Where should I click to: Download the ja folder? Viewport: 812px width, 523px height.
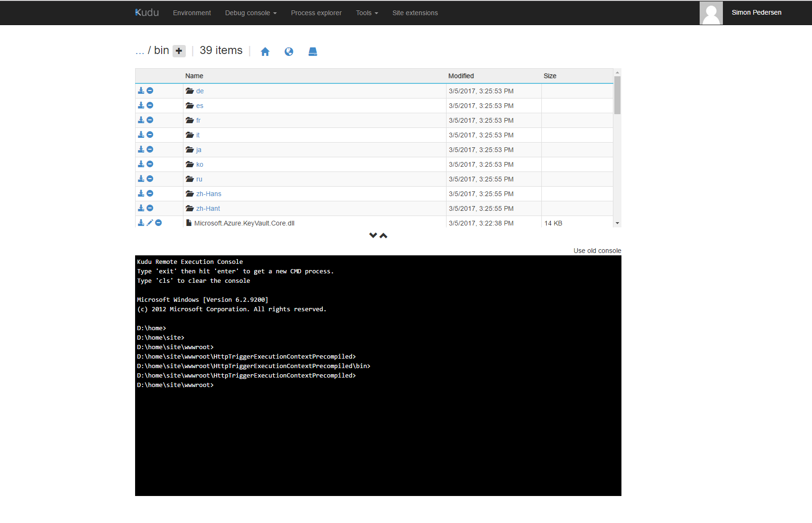141,149
